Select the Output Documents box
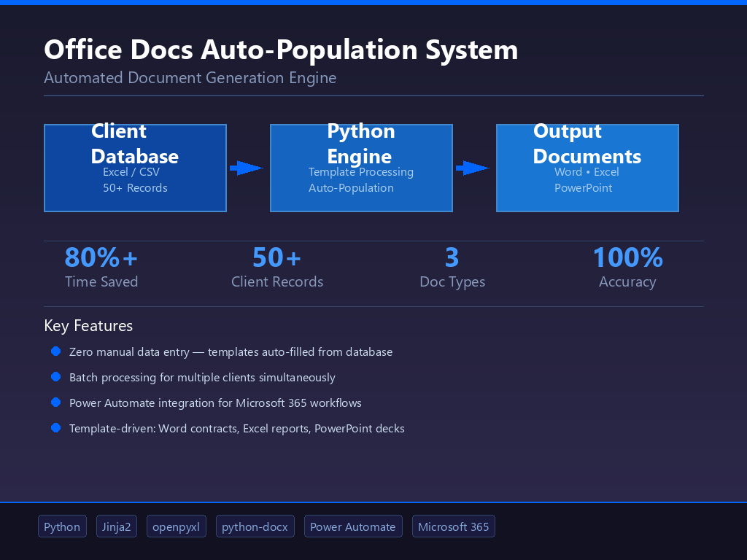This screenshot has width=747, height=560. (587, 168)
